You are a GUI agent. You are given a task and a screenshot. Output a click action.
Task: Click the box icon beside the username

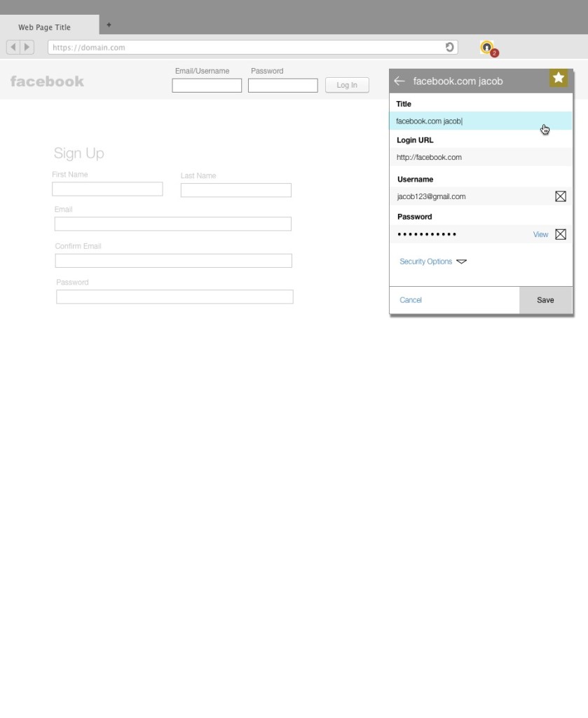(x=561, y=196)
